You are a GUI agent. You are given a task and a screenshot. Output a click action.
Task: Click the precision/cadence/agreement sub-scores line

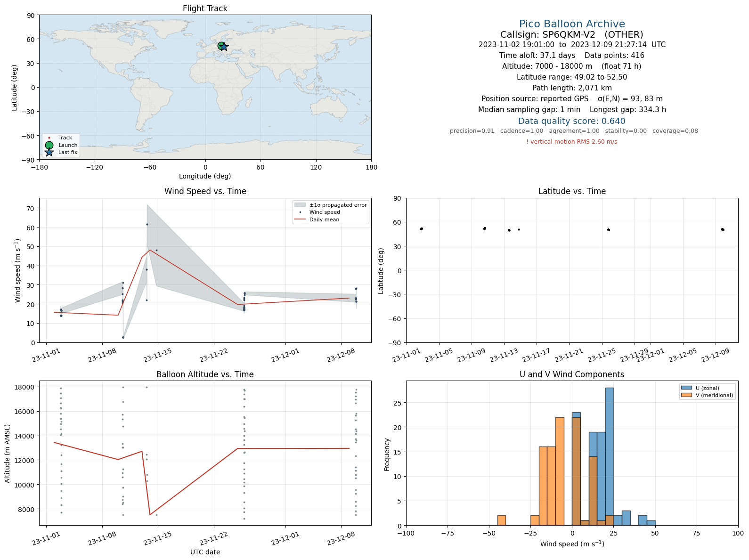tap(574, 131)
